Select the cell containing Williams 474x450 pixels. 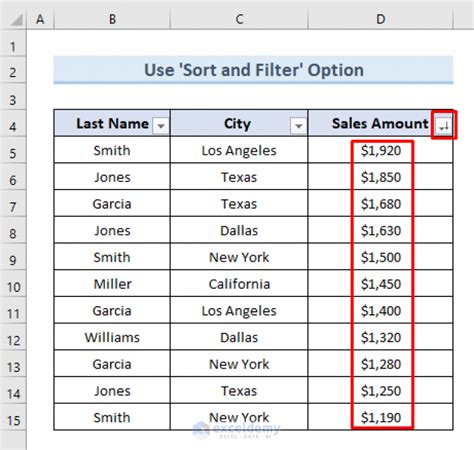point(112,337)
